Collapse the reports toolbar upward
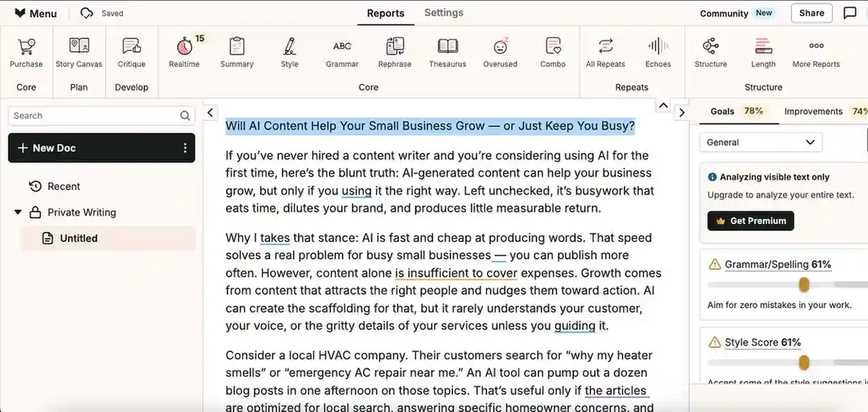The height and width of the screenshot is (412, 868). click(x=663, y=106)
